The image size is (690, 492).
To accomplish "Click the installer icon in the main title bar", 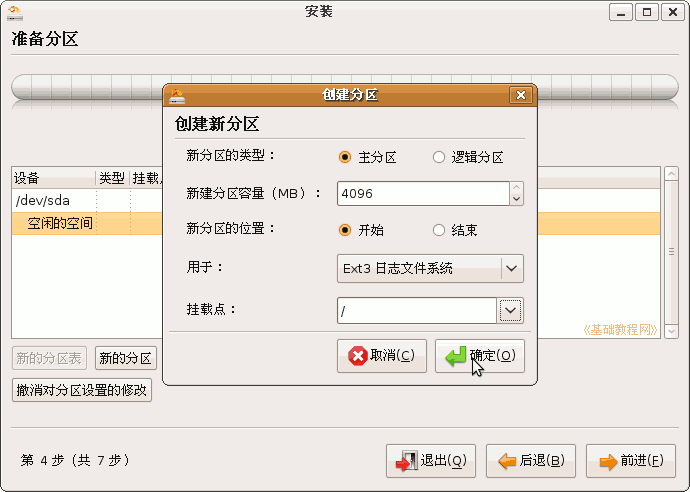I will pos(15,12).
